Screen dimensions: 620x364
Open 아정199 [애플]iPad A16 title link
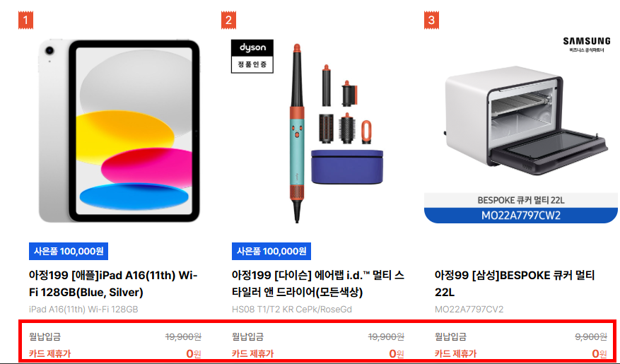[113, 283]
